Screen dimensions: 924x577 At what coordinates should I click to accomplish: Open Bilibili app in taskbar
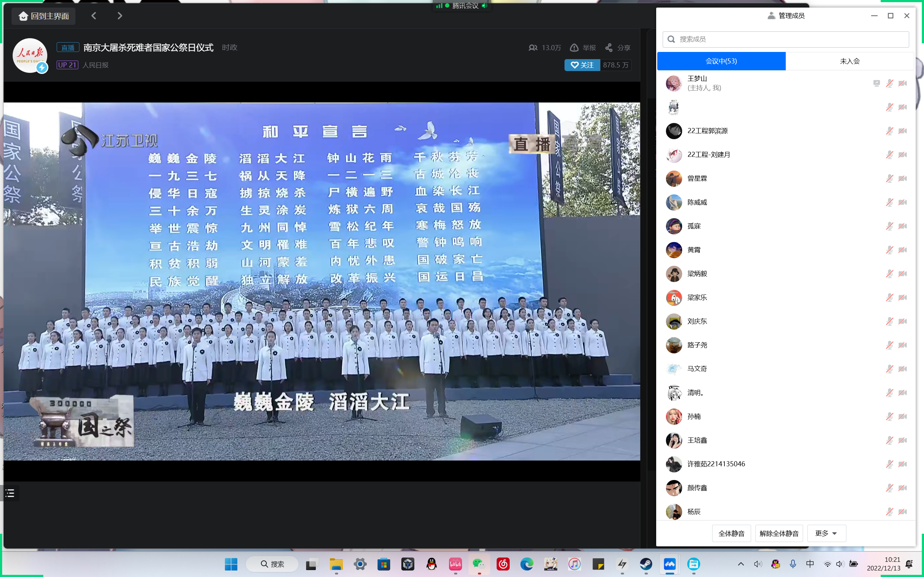(455, 564)
